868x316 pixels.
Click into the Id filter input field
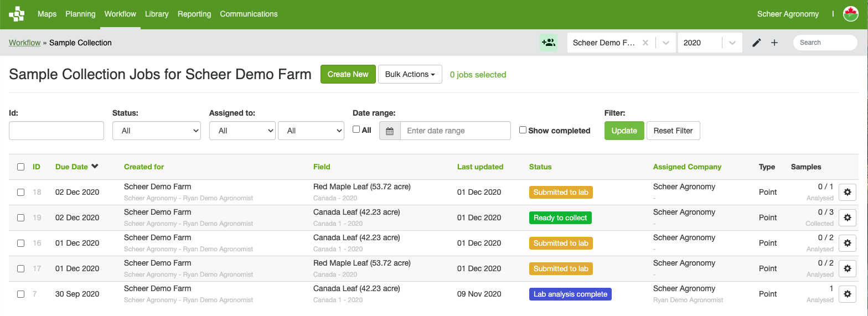pyautogui.click(x=56, y=131)
